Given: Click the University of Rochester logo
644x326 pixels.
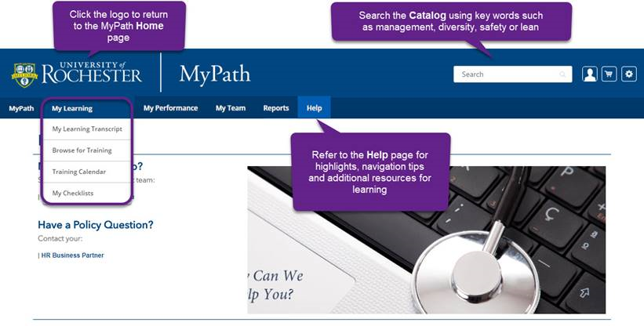Looking at the screenshot, I should coord(77,74).
